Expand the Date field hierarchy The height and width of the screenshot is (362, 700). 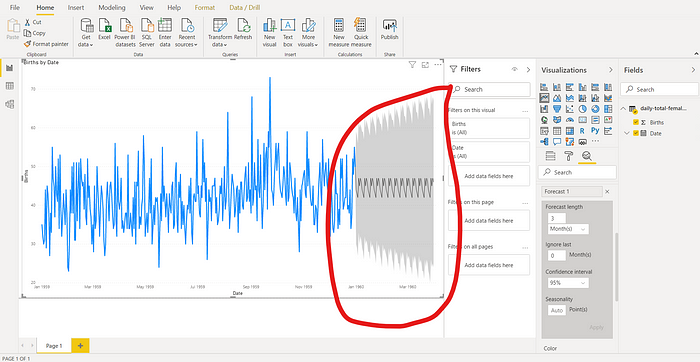click(627, 133)
